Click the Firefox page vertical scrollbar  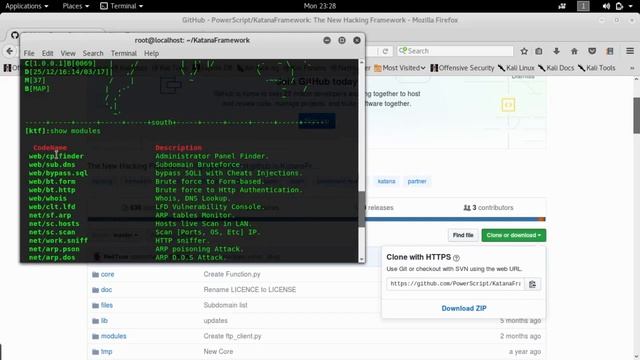pos(636,116)
